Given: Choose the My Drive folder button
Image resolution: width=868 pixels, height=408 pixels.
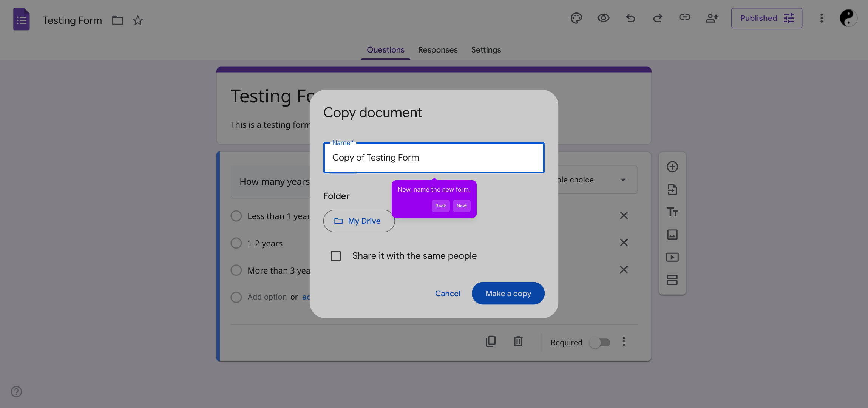Looking at the screenshot, I should pos(359,221).
